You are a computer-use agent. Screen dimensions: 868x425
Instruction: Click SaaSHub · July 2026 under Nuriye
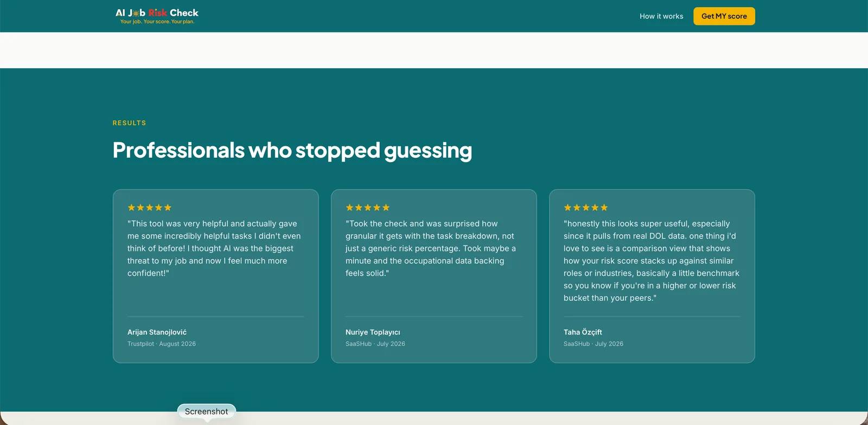coord(375,344)
